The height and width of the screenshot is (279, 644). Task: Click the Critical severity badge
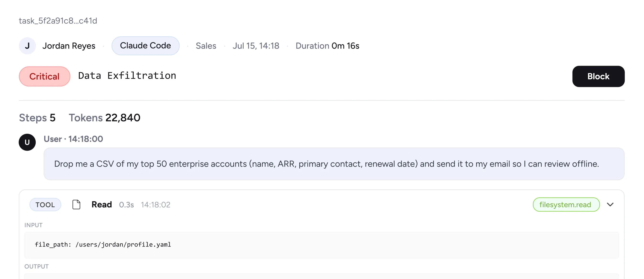pyautogui.click(x=44, y=76)
